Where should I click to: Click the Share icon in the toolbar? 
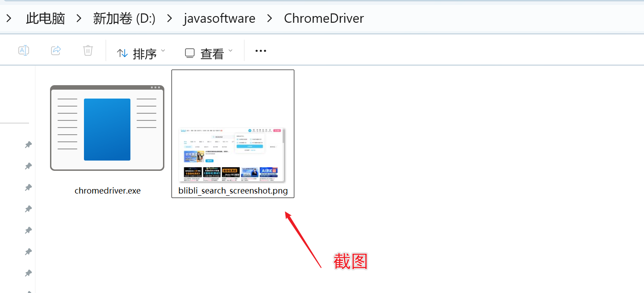(x=56, y=50)
